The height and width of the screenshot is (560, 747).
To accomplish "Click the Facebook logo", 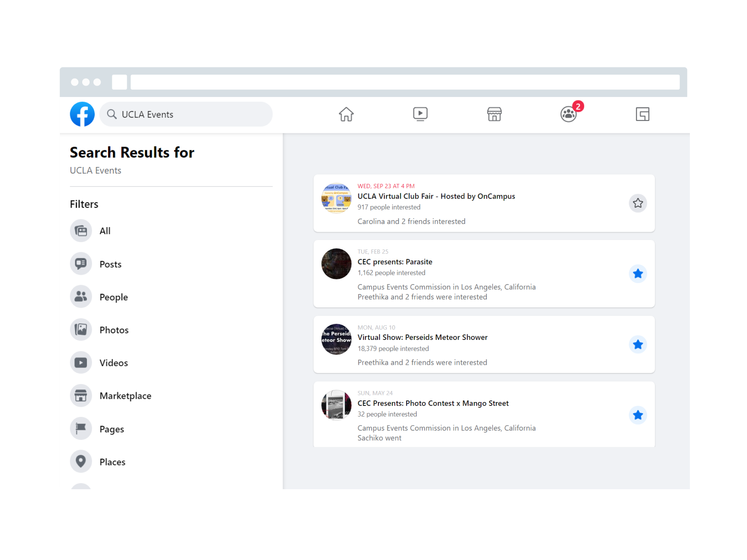I will (82, 114).
